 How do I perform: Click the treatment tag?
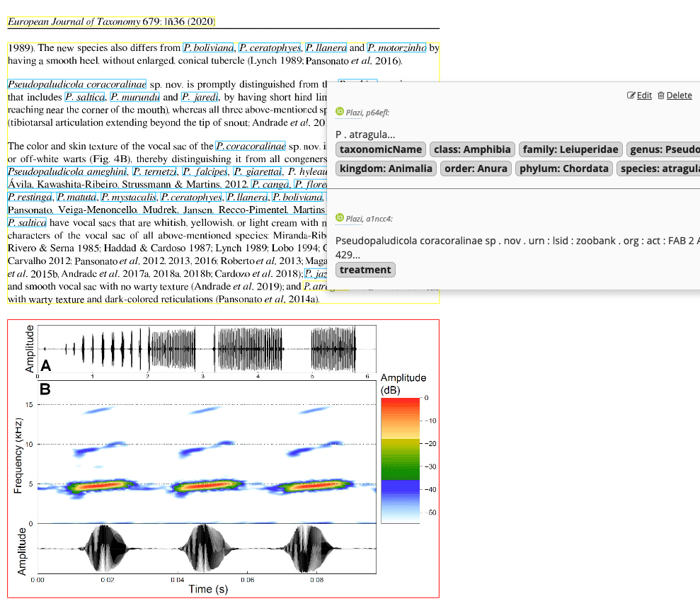click(x=365, y=270)
